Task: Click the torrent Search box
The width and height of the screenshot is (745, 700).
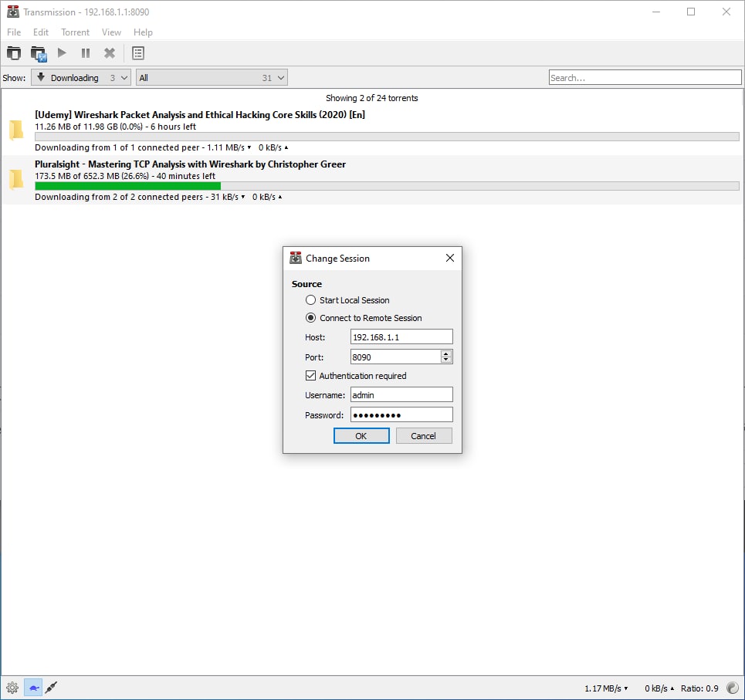Action: pyautogui.click(x=645, y=77)
